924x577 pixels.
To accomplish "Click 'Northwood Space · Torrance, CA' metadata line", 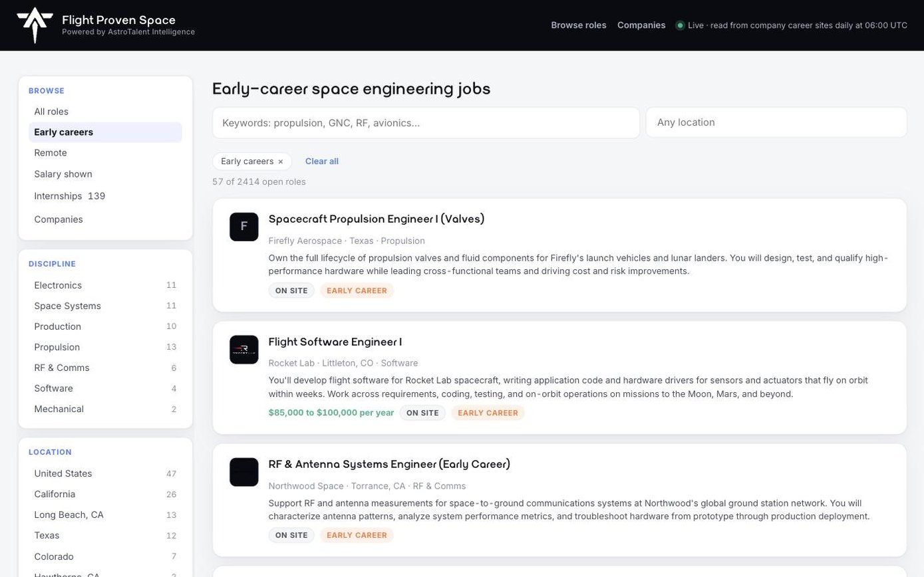I will click(367, 486).
